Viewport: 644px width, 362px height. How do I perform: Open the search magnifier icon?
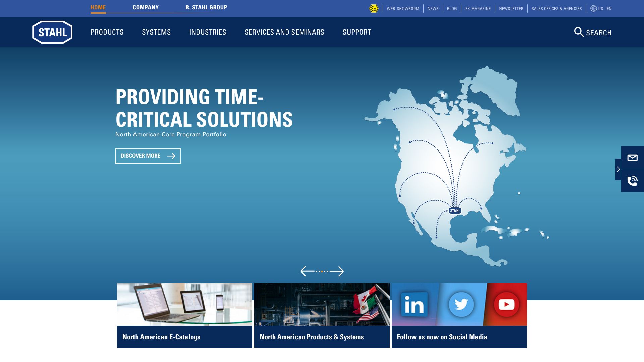click(579, 32)
